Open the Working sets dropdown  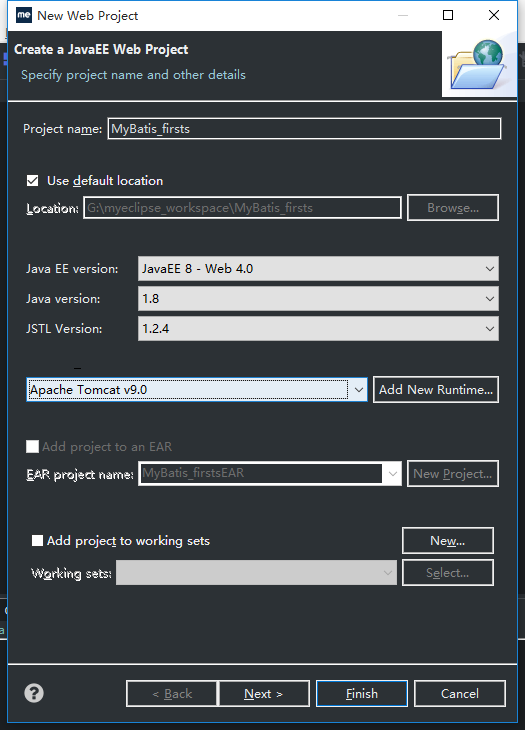(256, 573)
